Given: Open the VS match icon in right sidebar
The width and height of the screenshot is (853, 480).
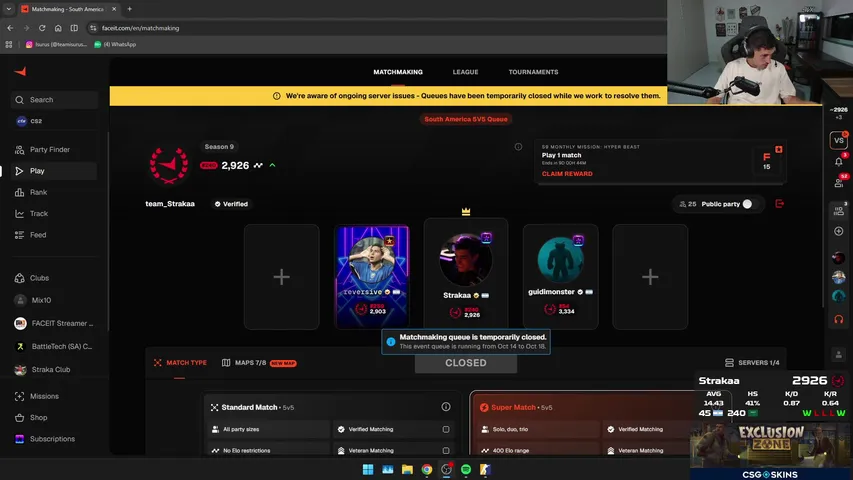Looking at the screenshot, I should (838, 140).
